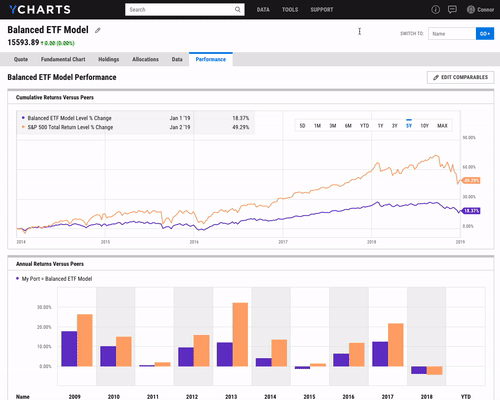
Task: Click the Balanced ETF Model Level % Change legend
Action: pos(69,118)
